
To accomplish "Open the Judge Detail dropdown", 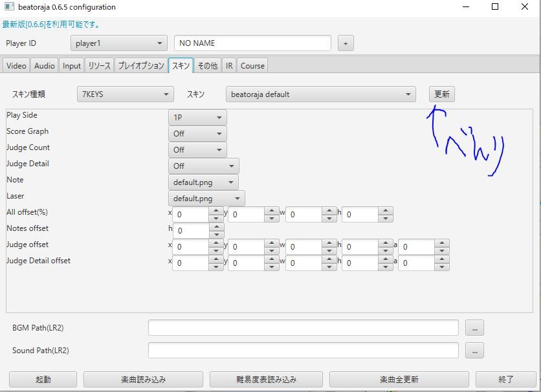I will click(x=204, y=166).
